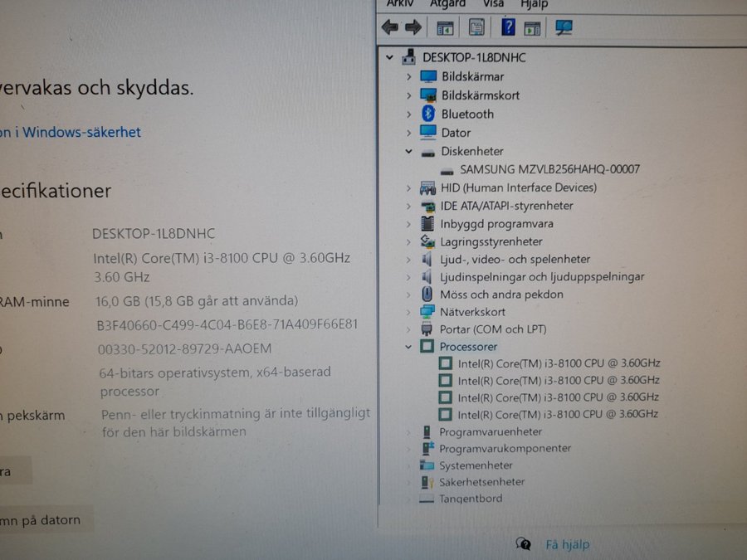Click the Forward arrow toolbar icon
This screenshot has width=747, height=560.
point(413,27)
